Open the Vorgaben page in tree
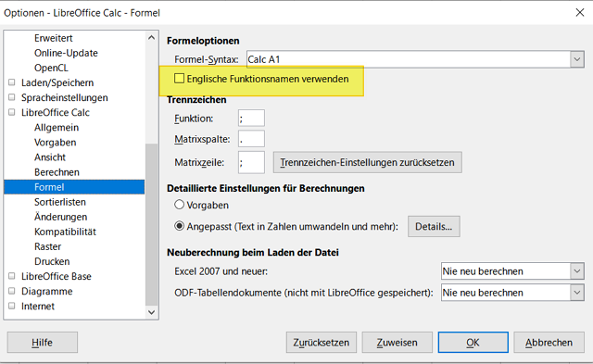Screen dimensions: 593x364 point(56,142)
